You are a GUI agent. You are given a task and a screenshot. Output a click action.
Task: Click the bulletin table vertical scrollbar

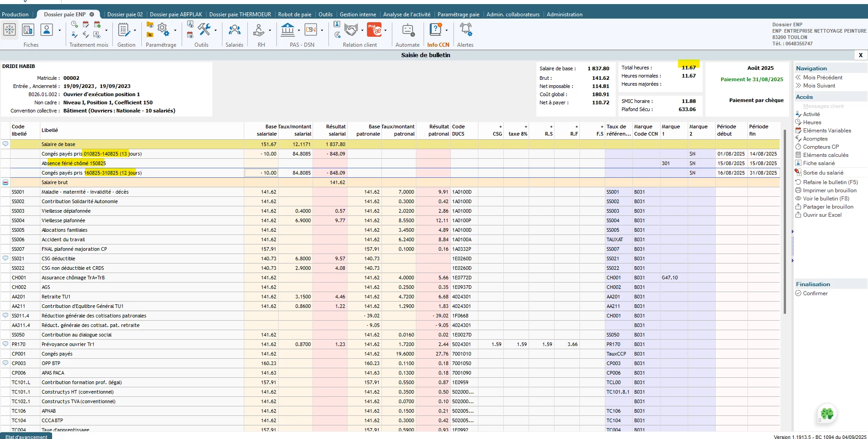(785, 222)
